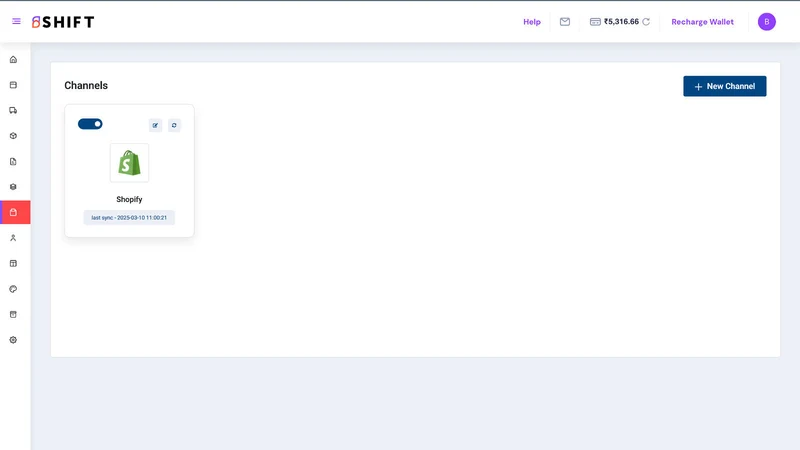
Task: Open the document file sidebar icon
Action: pos(13,162)
